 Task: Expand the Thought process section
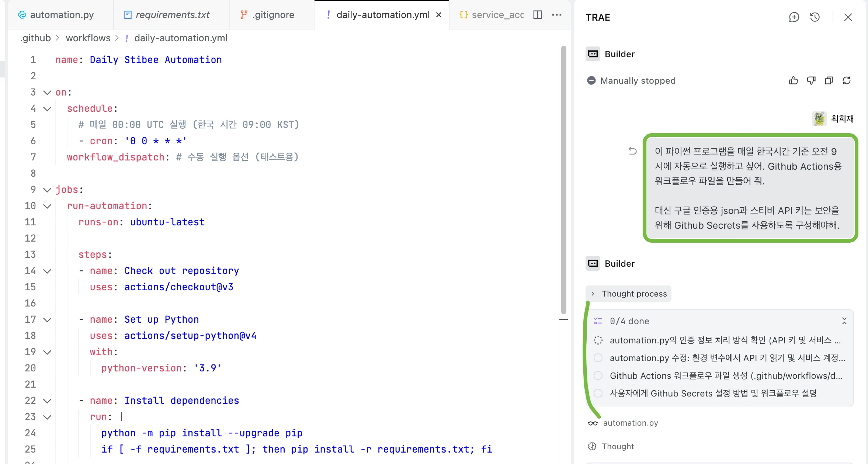point(628,294)
